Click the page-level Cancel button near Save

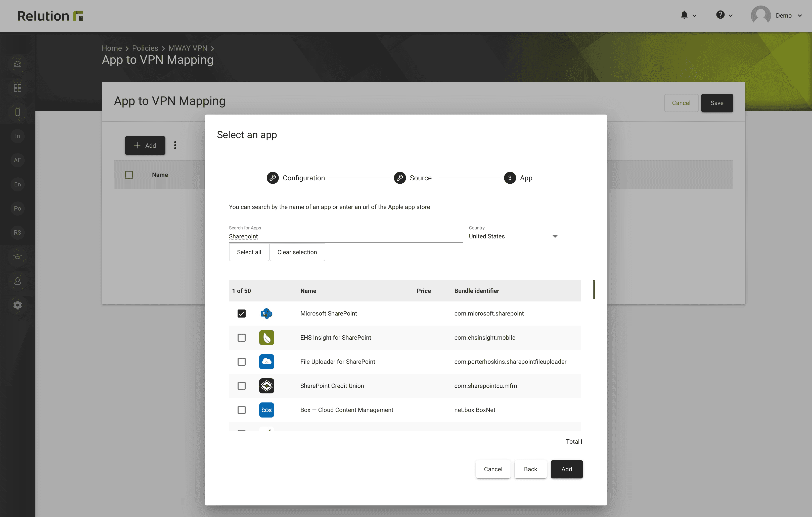pos(681,103)
